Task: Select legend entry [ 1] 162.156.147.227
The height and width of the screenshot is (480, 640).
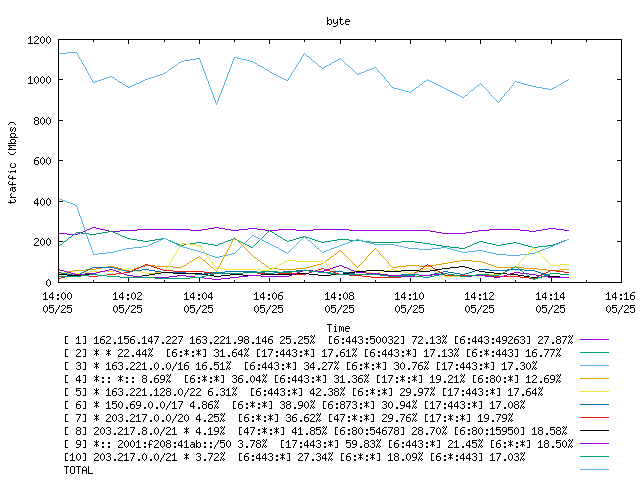Action: point(318,340)
